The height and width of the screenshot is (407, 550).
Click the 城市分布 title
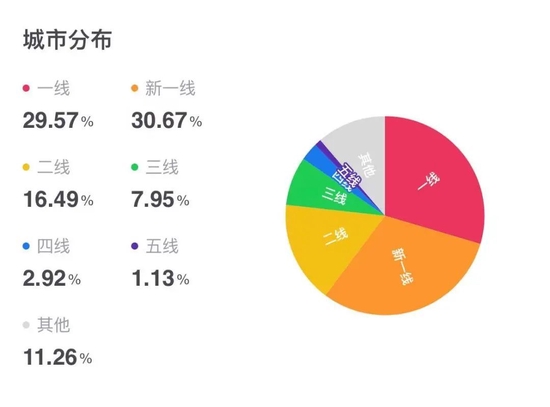(x=68, y=39)
